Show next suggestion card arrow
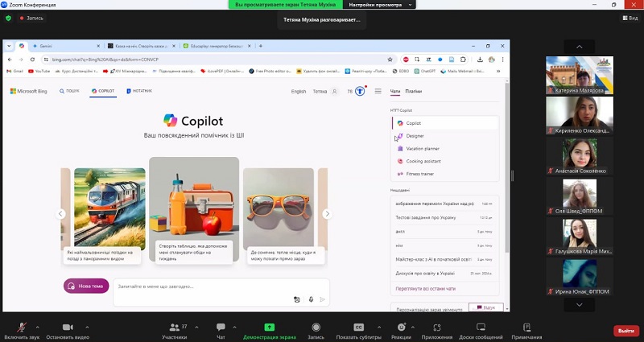This screenshot has width=644, height=342. coord(327,213)
